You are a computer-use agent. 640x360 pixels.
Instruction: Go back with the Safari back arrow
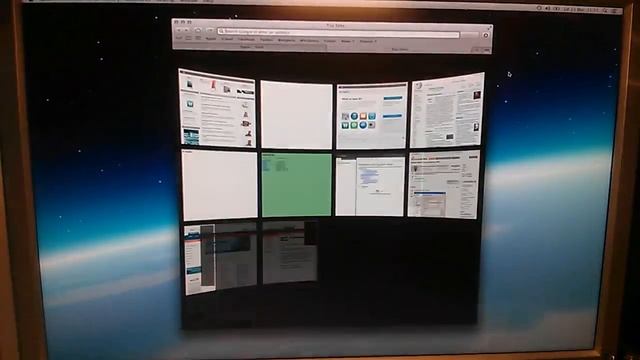pos(179,30)
